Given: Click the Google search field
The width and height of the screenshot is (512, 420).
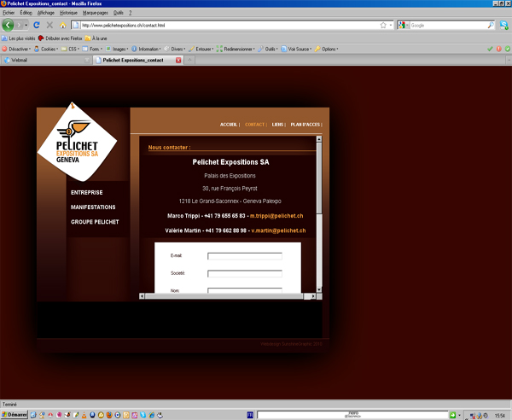Looking at the screenshot, I should (x=449, y=25).
